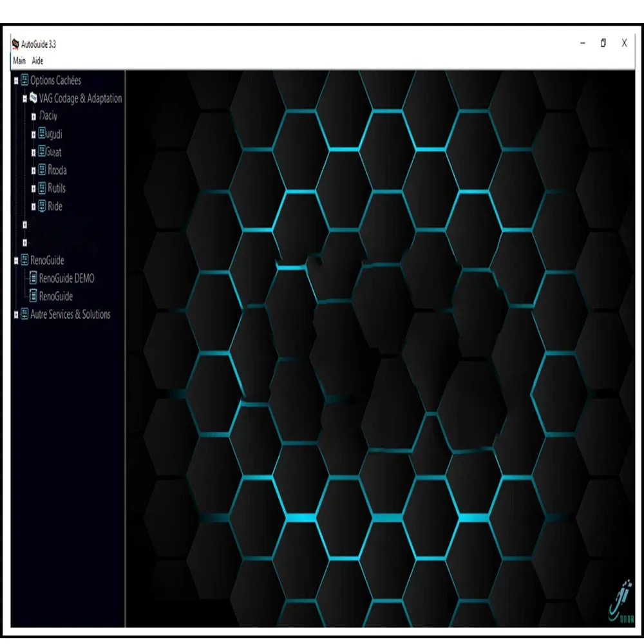Click the icon beside the ugudi entry
This screenshot has width=644, height=644.
[x=42, y=133]
